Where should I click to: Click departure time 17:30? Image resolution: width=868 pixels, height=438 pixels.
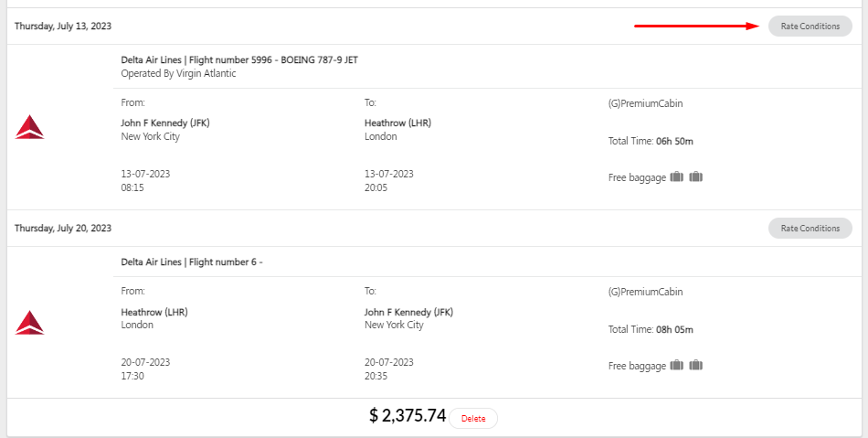pyautogui.click(x=132, y=376)
